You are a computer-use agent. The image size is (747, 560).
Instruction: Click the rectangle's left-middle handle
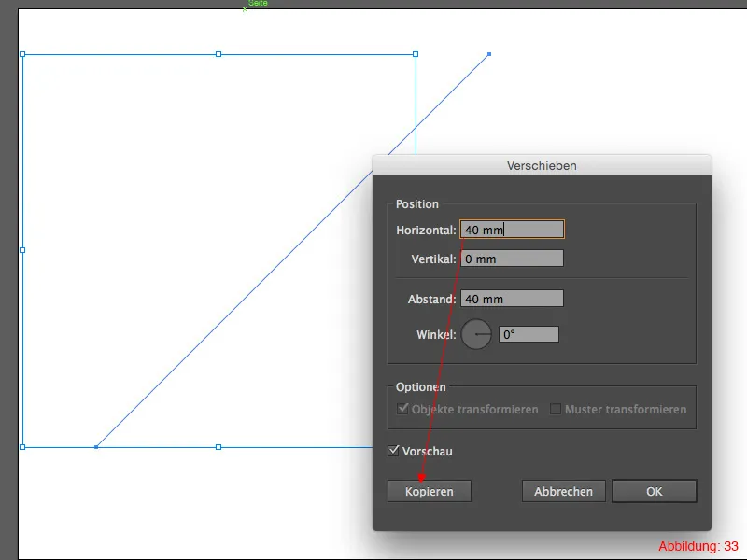[x=22, y=250]
